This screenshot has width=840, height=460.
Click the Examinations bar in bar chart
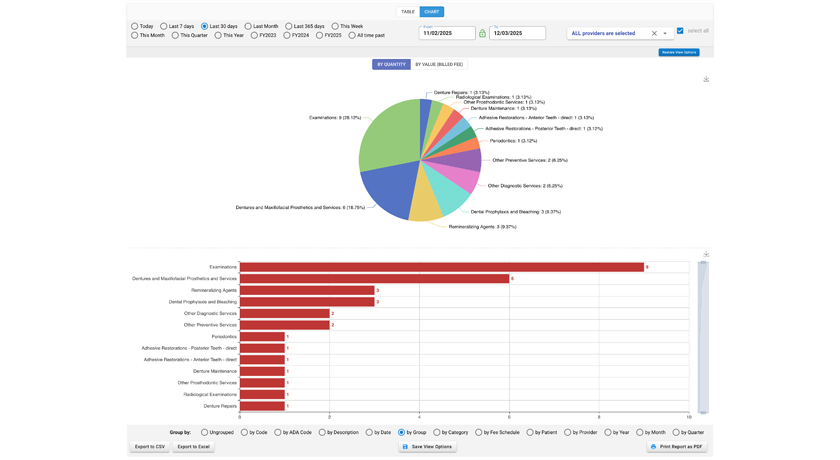441,267
